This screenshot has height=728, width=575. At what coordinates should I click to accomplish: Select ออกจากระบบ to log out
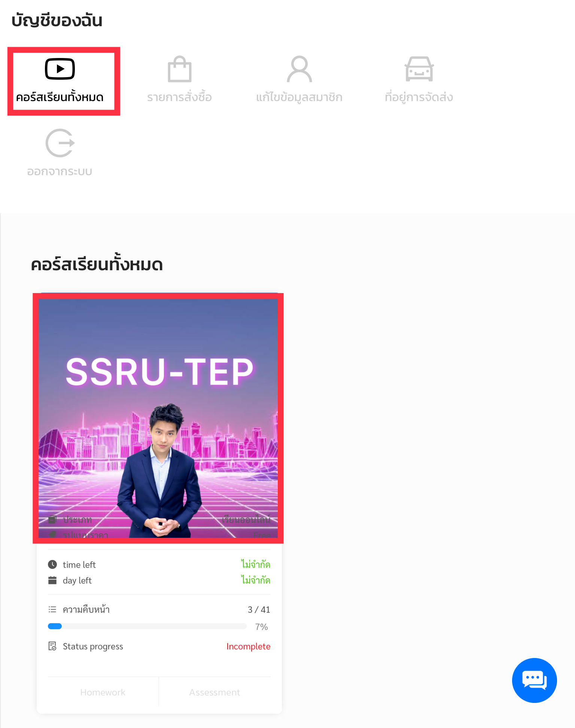click(60, 171)
